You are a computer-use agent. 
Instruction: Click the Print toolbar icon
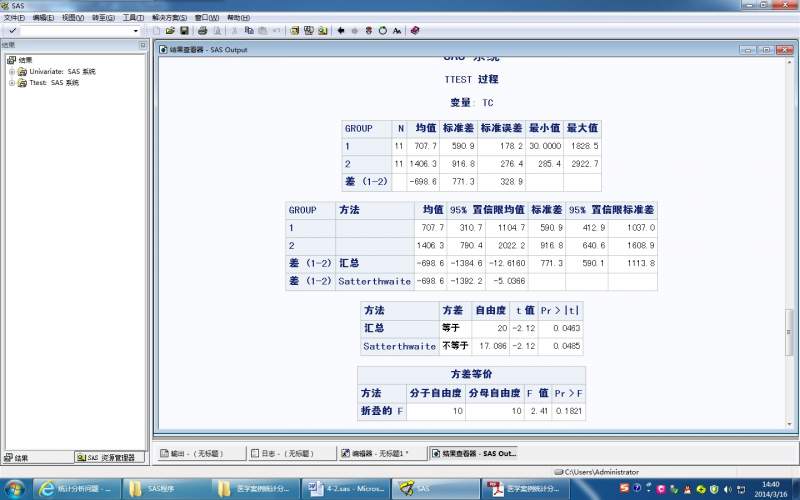(x=203, y=31)
